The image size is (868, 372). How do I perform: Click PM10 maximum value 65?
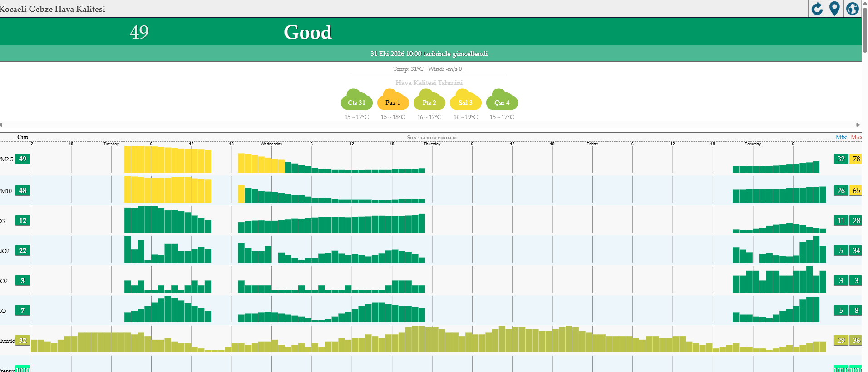(x=856, y=191)
